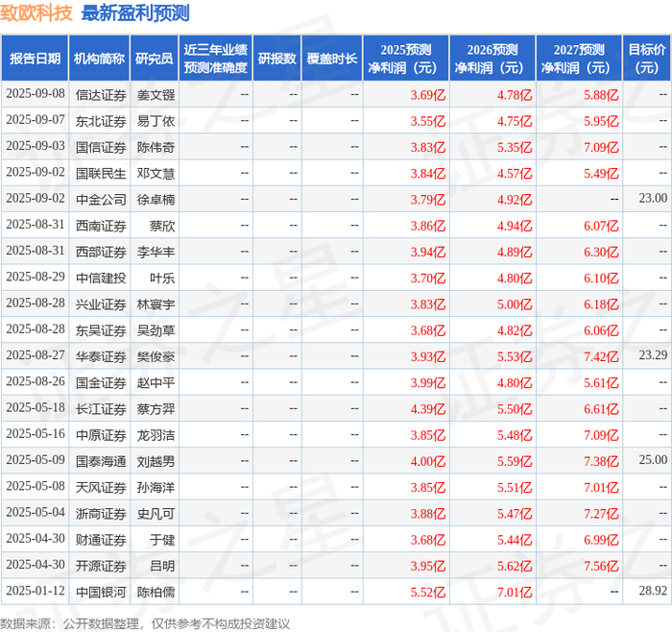The image size is (672, 632).
Task: Click analyst name 于健
Action: click(x=162, y=540)
